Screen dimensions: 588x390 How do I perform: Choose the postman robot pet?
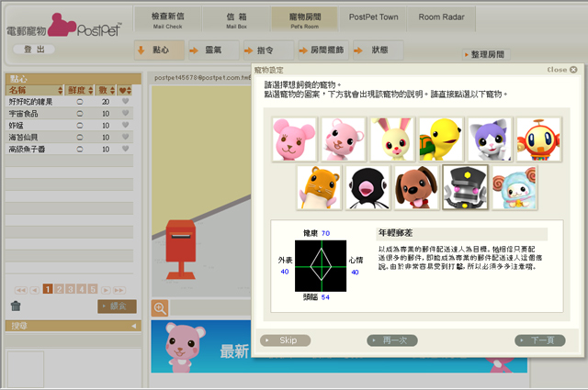pyautogui.click(x=466, y=187)
